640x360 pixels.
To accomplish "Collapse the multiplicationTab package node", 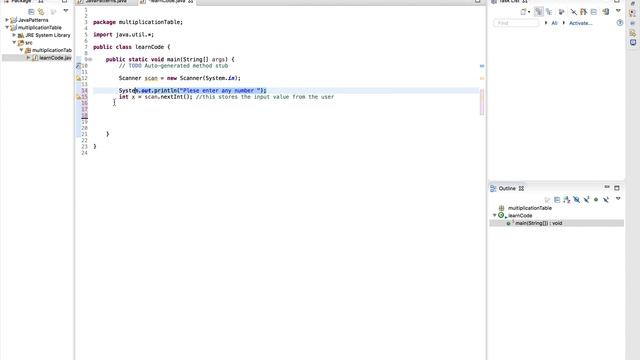I will coord(22,50).
